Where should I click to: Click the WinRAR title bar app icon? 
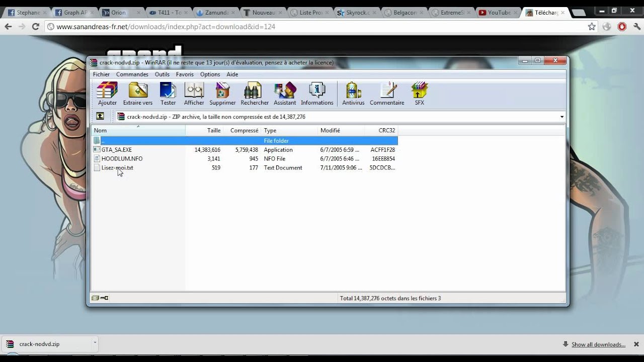[94, 62]
